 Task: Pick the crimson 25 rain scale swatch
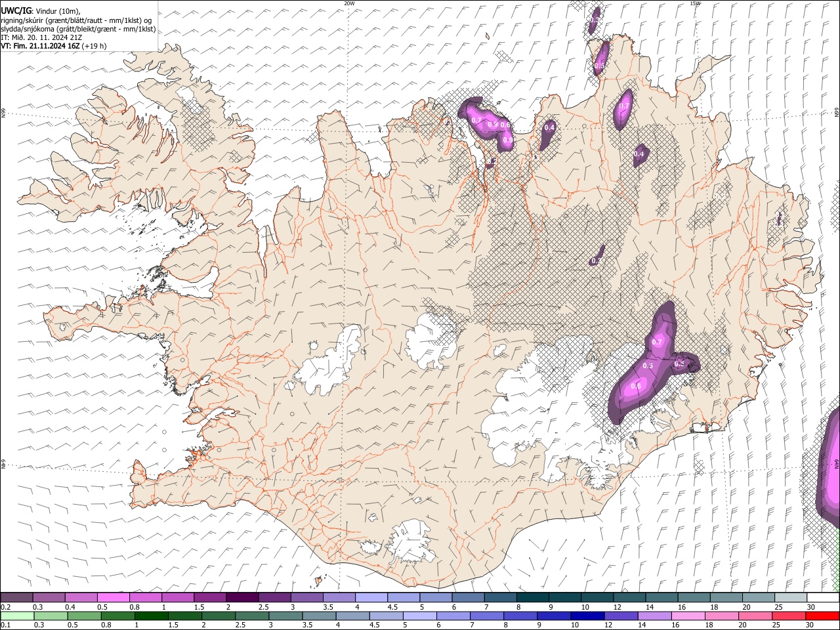pyautogui.click(x=789, y=616)
